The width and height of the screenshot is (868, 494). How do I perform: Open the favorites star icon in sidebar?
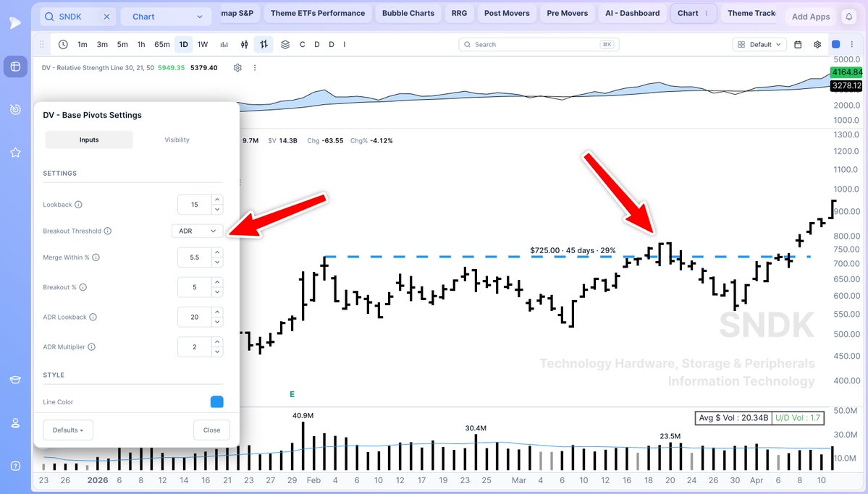coord(15,152)
